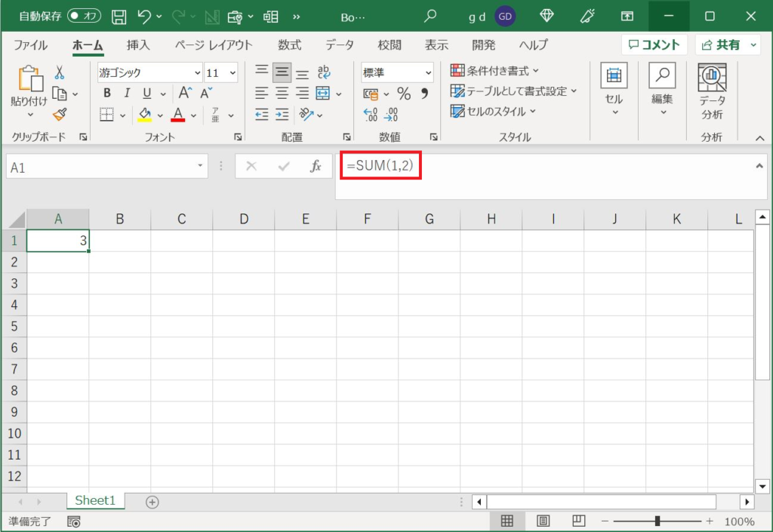
Task: Open the Data Analysis tool
Action: coord(711,92)
